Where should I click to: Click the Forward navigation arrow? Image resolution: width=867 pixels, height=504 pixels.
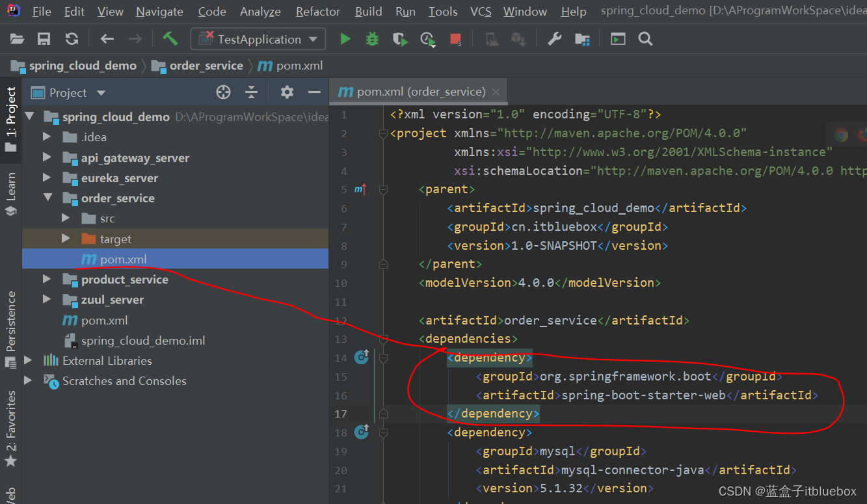pos(135,39)
